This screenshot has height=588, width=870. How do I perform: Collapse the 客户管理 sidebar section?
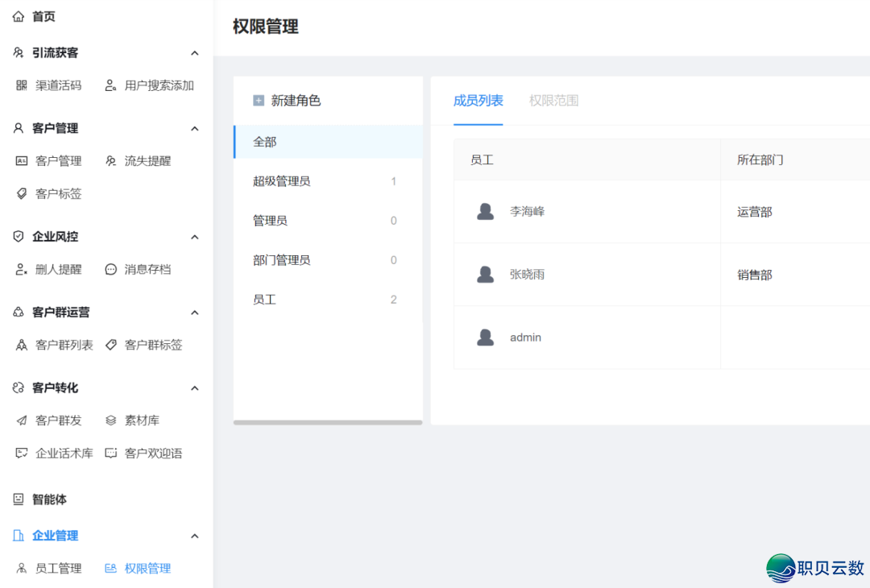pos(195,128)
